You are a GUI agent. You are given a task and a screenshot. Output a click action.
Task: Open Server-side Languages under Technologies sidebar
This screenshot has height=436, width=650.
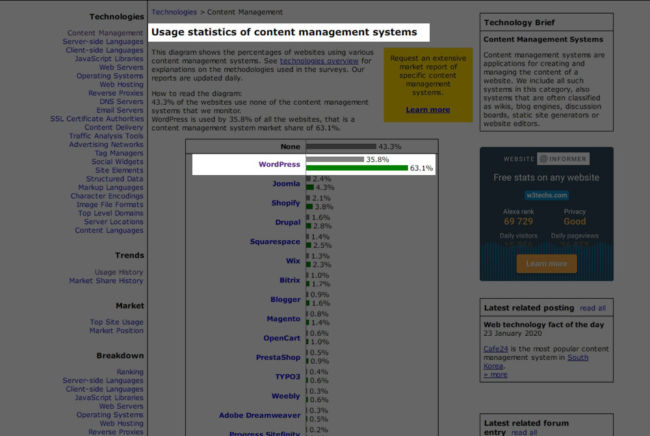point(103,41)
